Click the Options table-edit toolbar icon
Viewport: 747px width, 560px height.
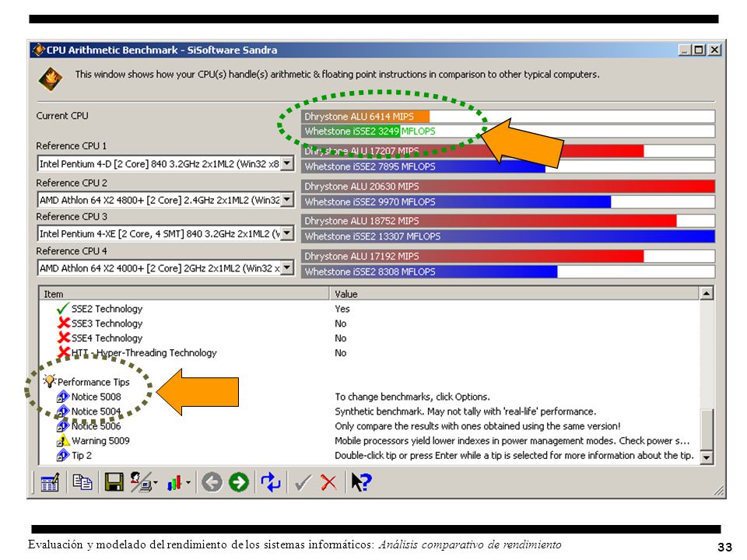point(50,482)
